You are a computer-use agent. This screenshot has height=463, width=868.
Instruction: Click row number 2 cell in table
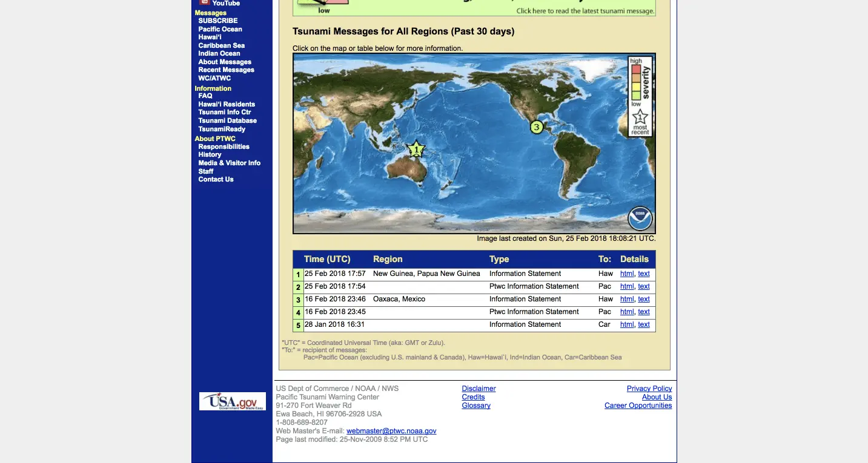point(298,287)
